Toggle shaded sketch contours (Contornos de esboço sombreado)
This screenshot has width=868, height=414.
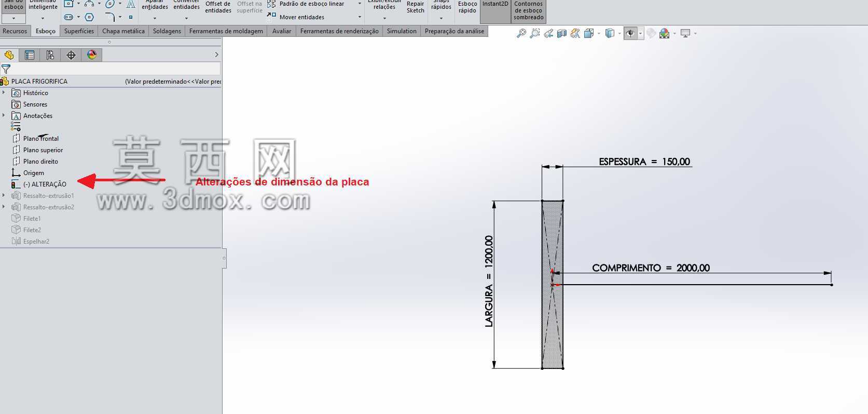click(x=529, y=11)
